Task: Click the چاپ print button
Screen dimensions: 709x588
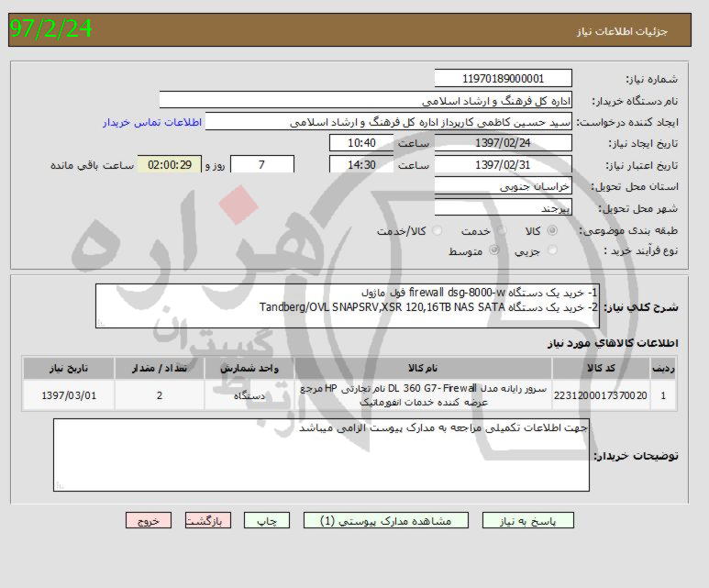Action: click(267, 521)
